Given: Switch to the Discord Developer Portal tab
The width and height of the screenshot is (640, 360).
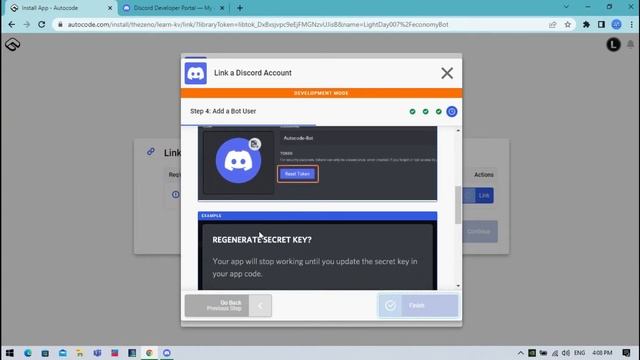Looking at the screenshot, I should coord(173,8).
